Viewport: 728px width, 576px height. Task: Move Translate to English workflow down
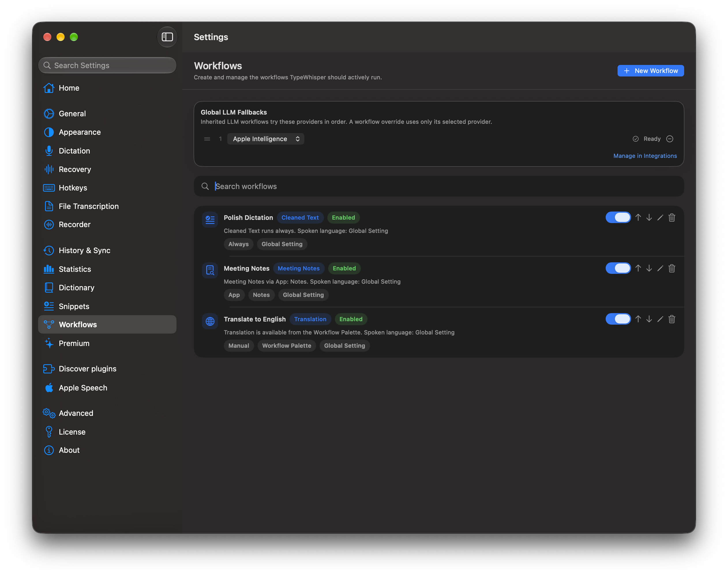(649, 319)
